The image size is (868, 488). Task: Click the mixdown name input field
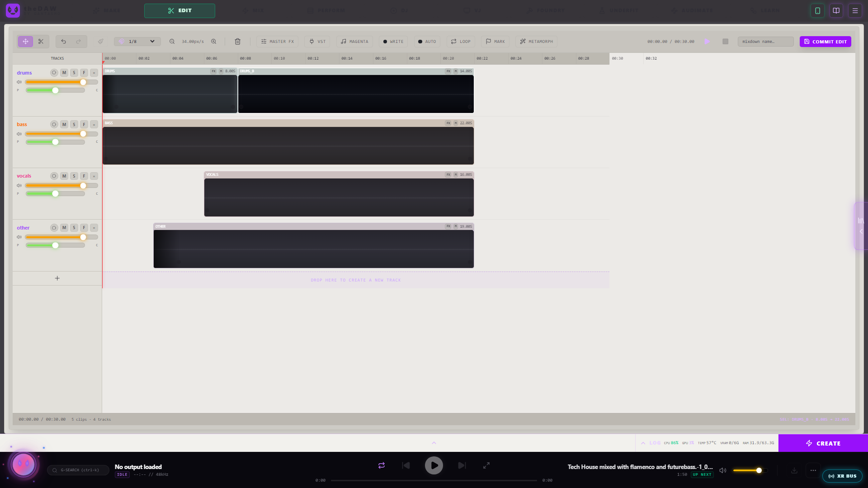(x=765, y=42)
